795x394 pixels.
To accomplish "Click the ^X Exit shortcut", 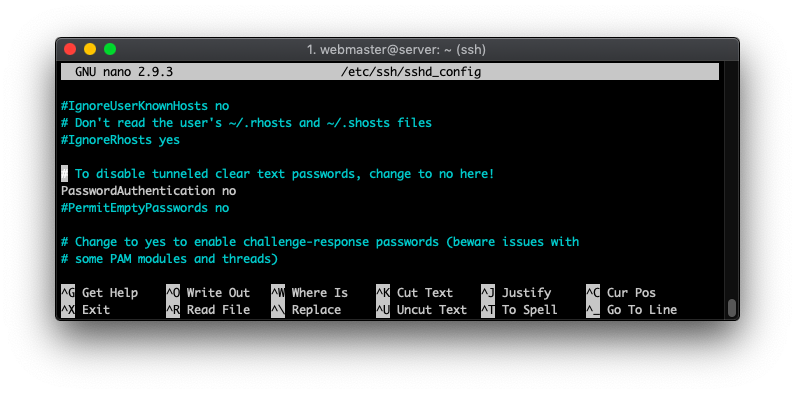I will (x=85, y=310).
